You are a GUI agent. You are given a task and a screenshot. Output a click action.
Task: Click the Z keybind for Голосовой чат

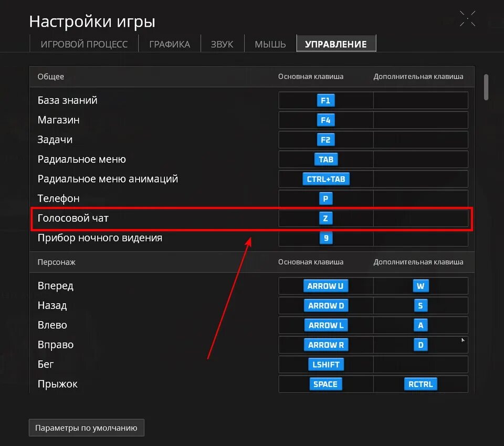tap(325, 218)
